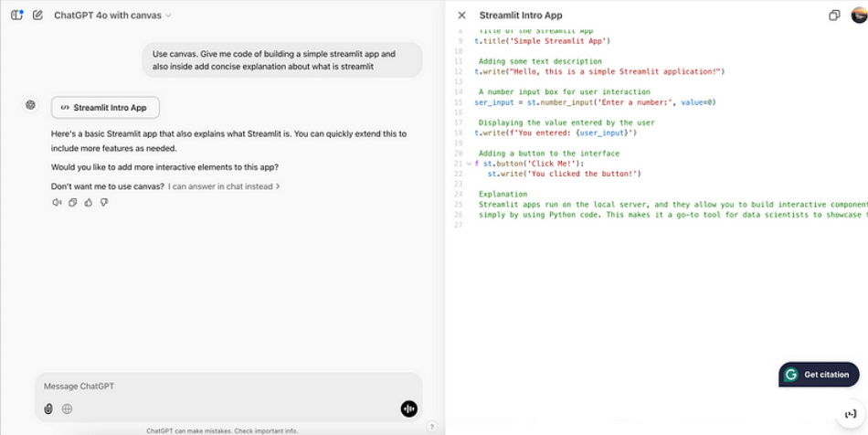Open the help question mark icon
The height and width of the screenshot is (435, 868).
[432, 427]
